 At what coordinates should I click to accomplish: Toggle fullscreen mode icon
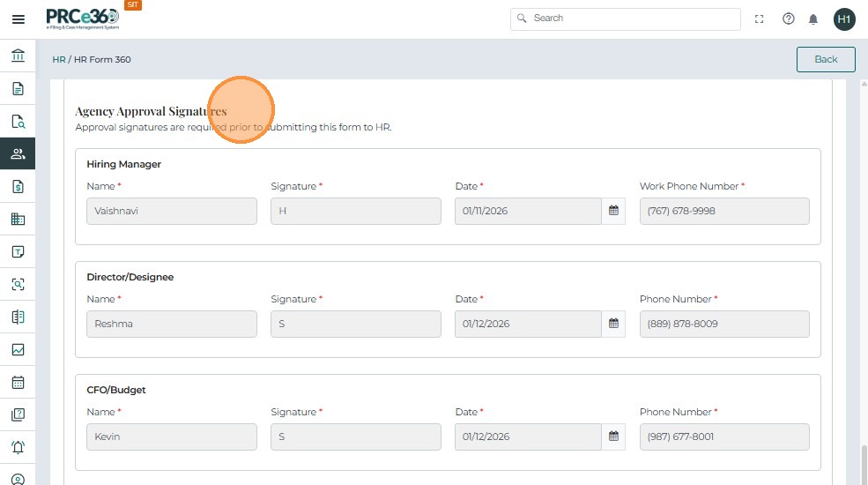tap(760, 19)
